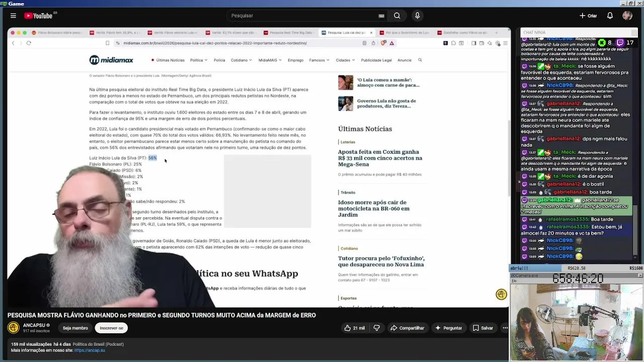Screen dimensions: 644x362
Task: Open Emprego on the midiamax menu
Action: tap(295, 60)
